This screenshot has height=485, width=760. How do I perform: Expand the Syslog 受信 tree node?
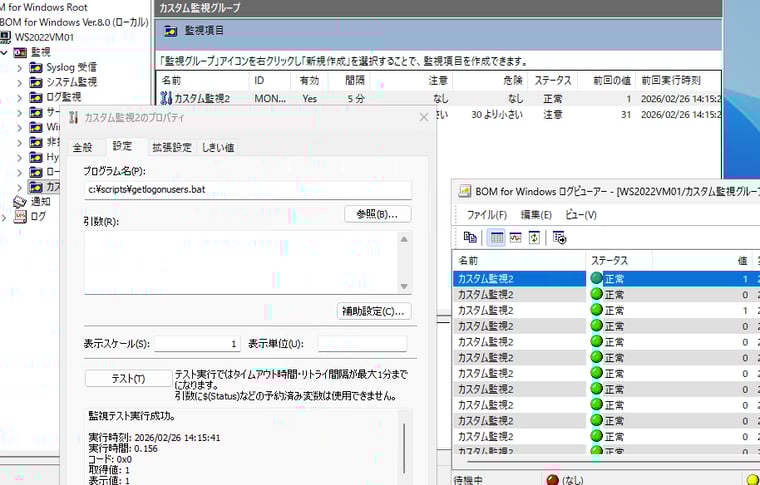[19, 68]
